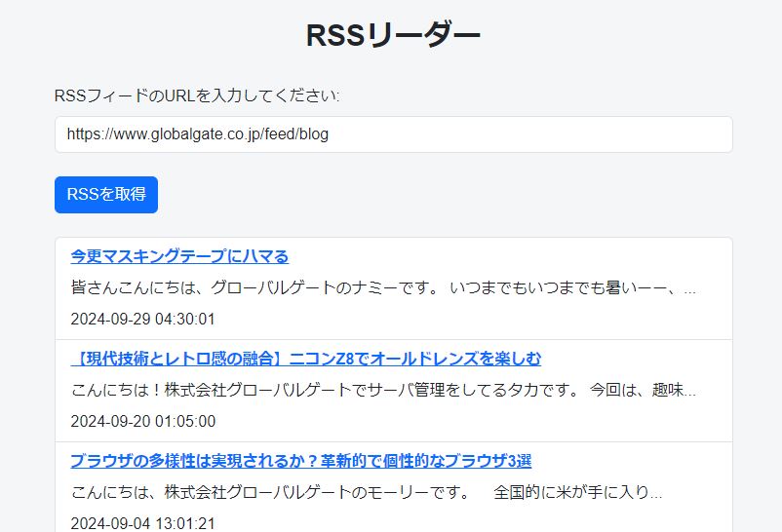Click the summary mentioning モーリーです
The width and height of the screenshot is (782, 532).
coord(367,492)
